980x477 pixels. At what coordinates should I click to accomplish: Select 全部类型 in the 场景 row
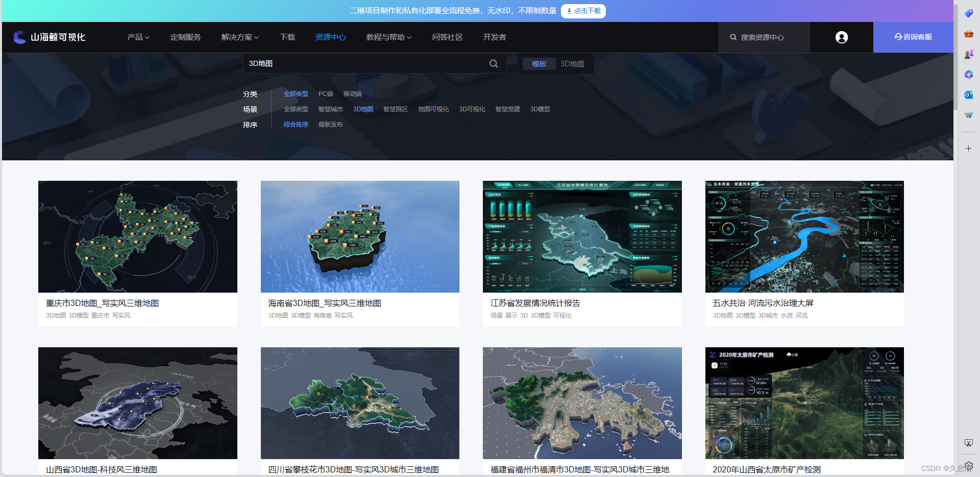click(296, 109)
